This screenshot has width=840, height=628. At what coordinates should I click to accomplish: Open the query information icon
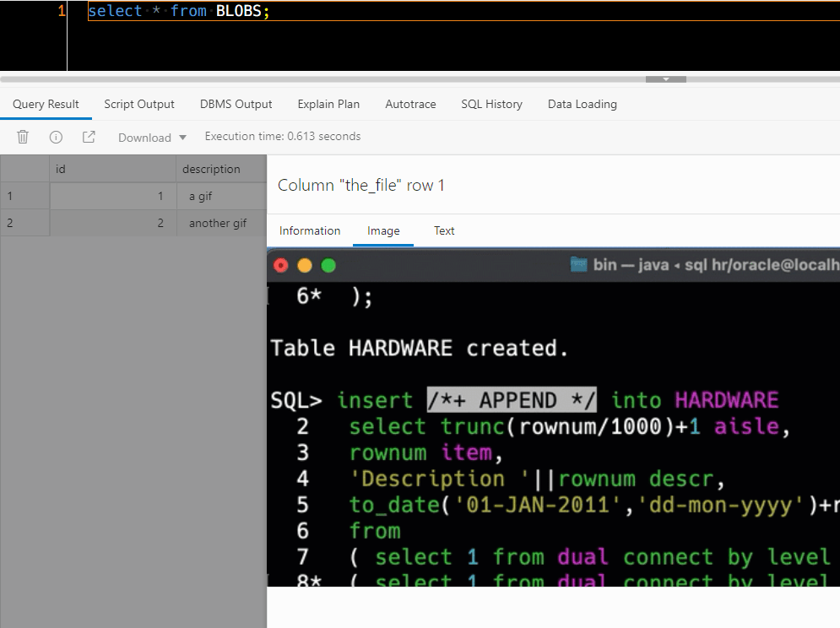56,138
